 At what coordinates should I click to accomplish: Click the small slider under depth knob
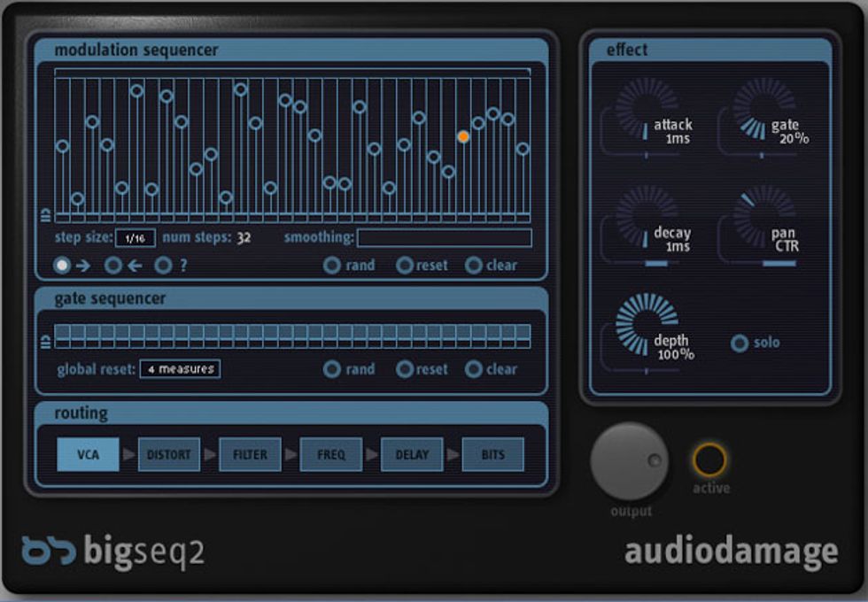646,371
